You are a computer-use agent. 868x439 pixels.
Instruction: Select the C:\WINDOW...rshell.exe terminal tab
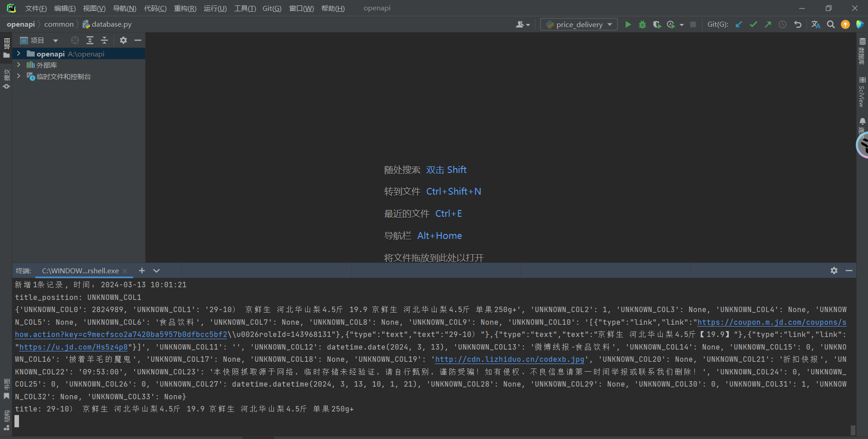pos(80,271)
